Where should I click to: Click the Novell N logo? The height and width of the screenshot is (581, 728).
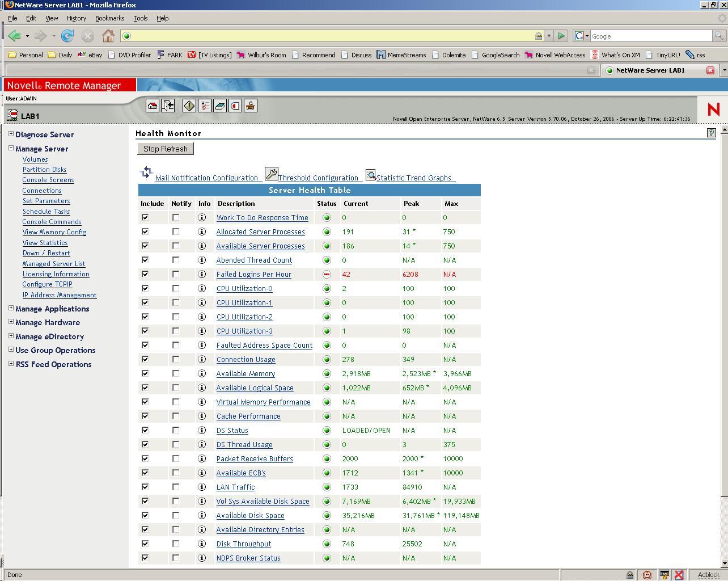pos(713,109)
